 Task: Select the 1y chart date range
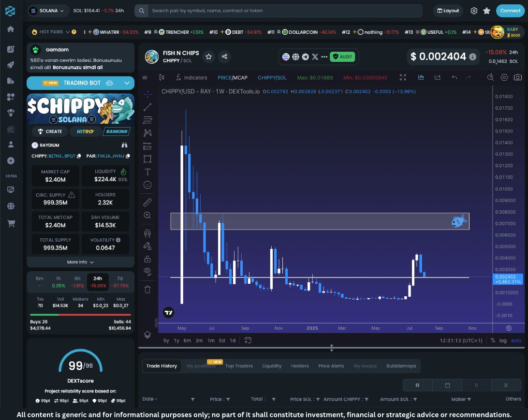pos(176,341)
